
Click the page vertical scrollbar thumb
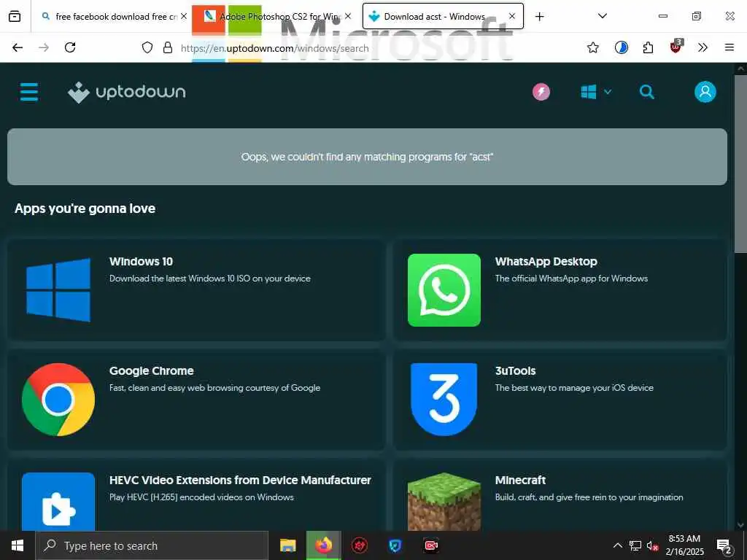(x=741, y=164)
